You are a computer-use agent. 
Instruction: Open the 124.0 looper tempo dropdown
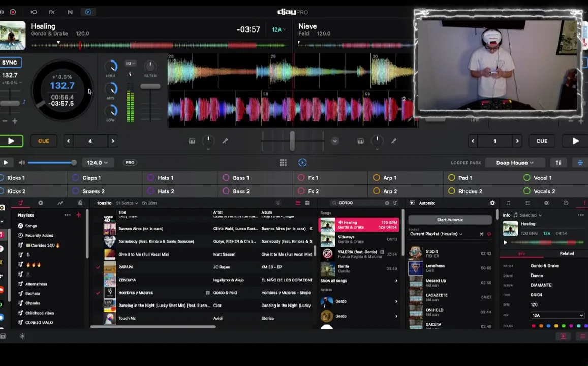(x=97, y=162)
